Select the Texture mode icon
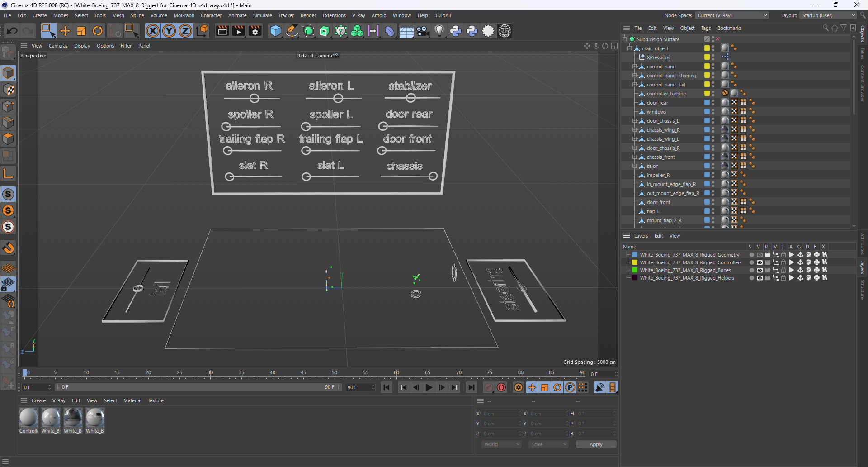 point(8,90)
